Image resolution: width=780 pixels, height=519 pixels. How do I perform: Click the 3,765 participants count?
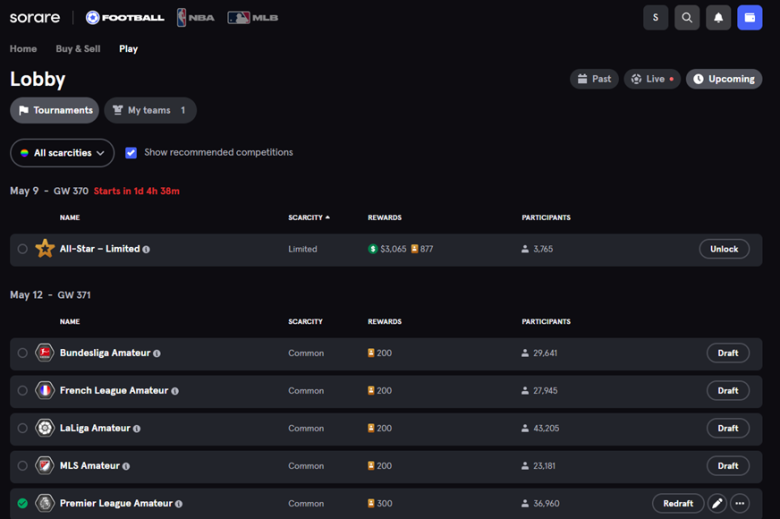click(543, 249)
